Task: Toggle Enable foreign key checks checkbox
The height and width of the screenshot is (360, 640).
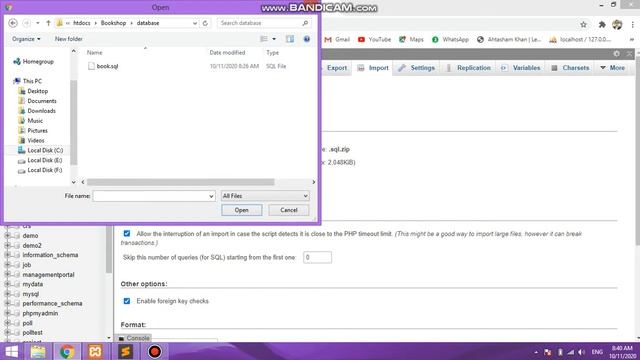Action: (127, 301)
